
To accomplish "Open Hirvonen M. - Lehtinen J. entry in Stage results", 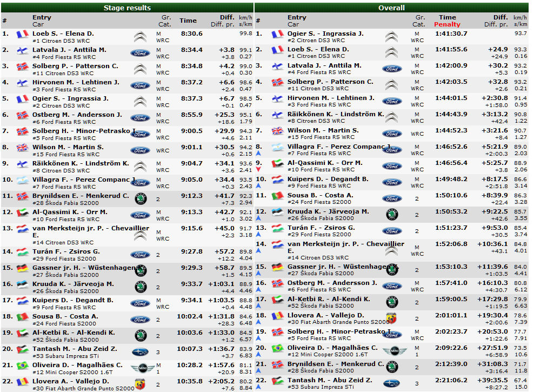I will (x=76, y=82).
